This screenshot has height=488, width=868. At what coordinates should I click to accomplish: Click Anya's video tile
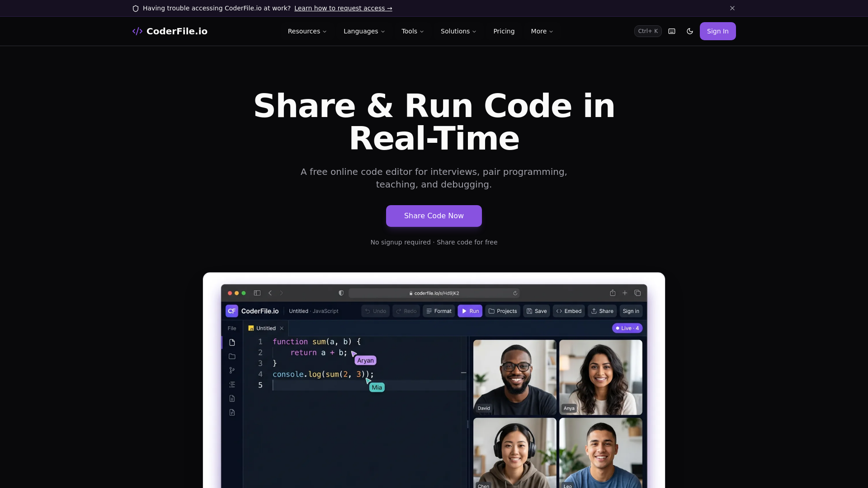(x=600, y=377)
